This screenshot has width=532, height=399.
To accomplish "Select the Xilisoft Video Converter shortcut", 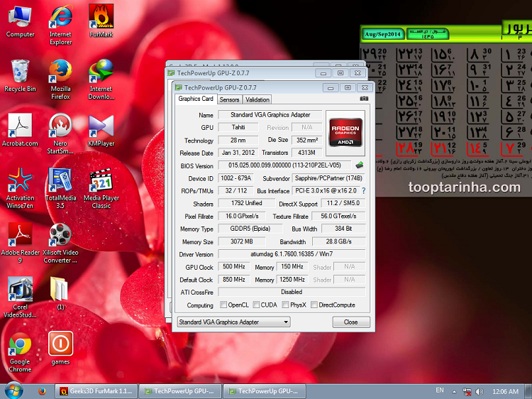I will point(60,243).
